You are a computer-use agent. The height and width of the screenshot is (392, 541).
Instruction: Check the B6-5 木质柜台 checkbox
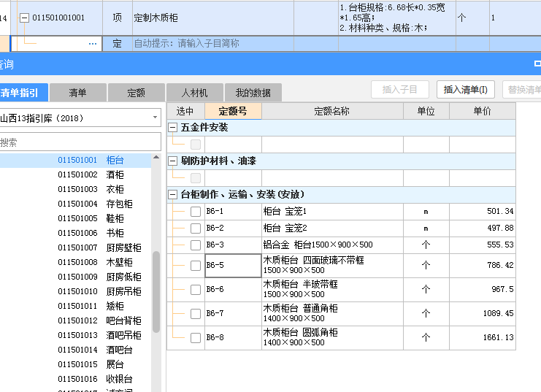pyautogui.click(x=196, y=266)
